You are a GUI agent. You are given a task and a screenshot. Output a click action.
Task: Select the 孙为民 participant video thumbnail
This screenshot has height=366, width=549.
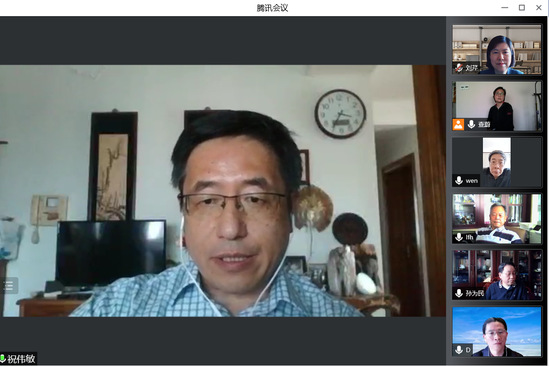coord(496,275)
